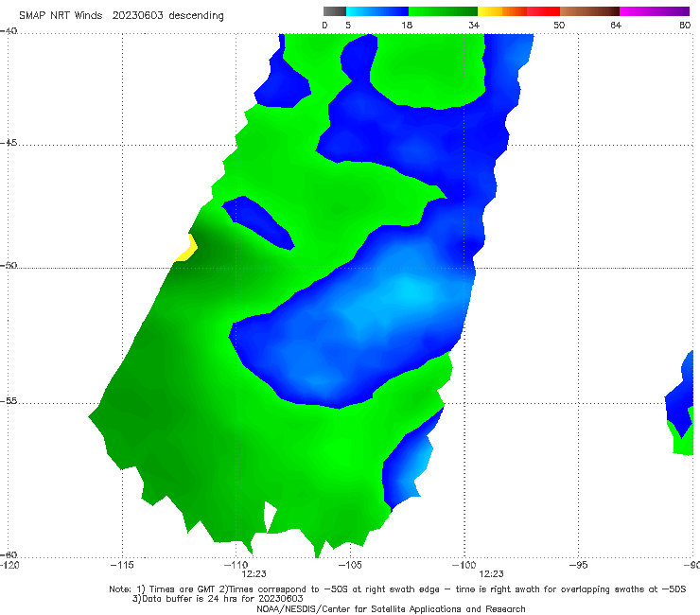Click the 'Data buffer is 24 hrs' note
Screen dimensions: 700x615
click(x=218, y=599)
